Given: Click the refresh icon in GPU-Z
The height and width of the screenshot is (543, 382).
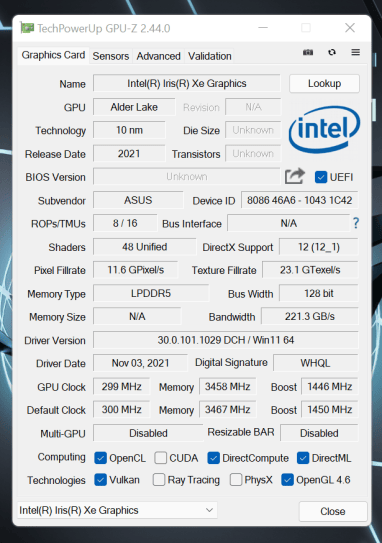Looking at the screenshot, I should (x=332, y=52).
